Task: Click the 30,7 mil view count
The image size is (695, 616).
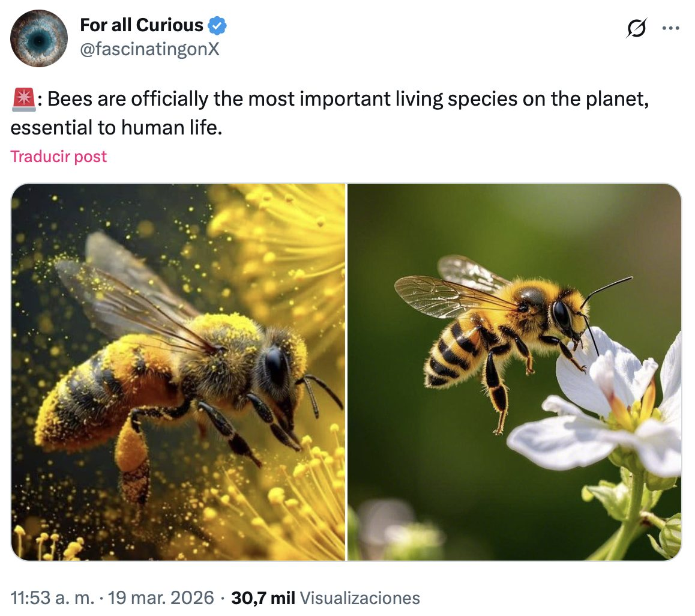Action: tap(263, 598)
